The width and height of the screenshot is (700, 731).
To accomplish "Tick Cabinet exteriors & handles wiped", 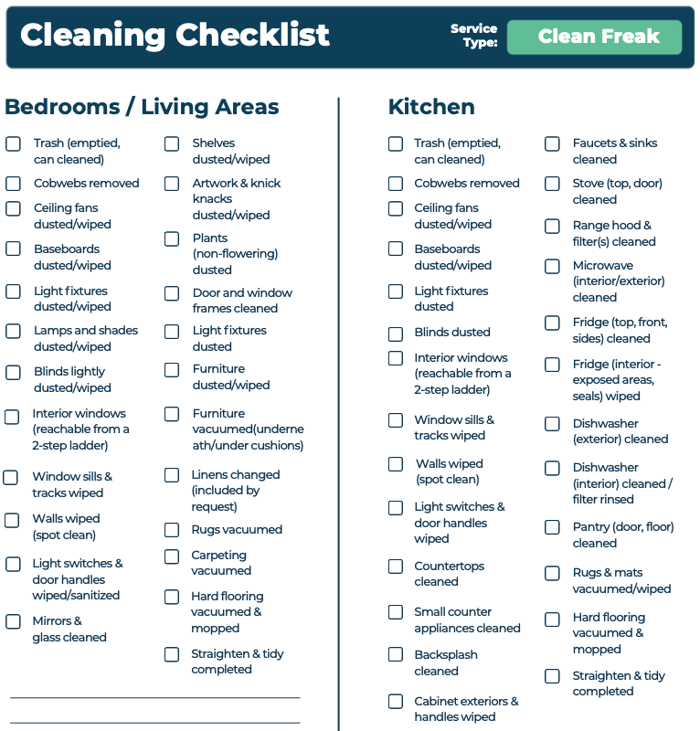I will 396,702.
